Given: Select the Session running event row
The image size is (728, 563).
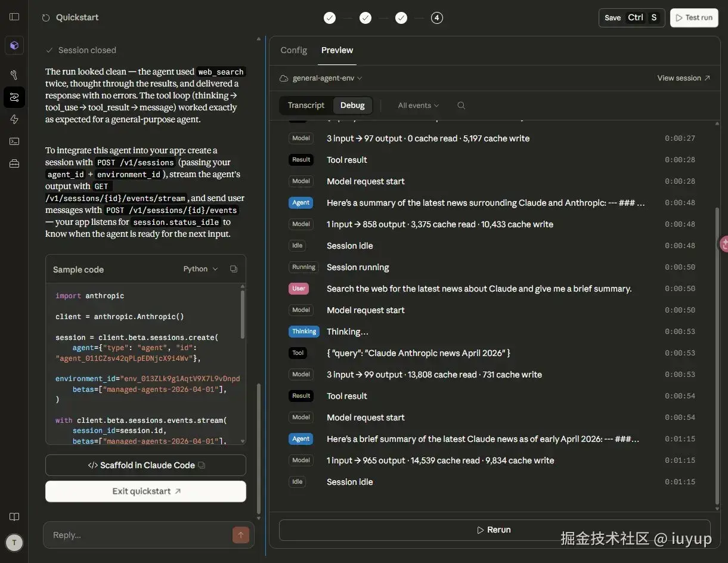Looking at the screenshot, I should tap(492, 267).
